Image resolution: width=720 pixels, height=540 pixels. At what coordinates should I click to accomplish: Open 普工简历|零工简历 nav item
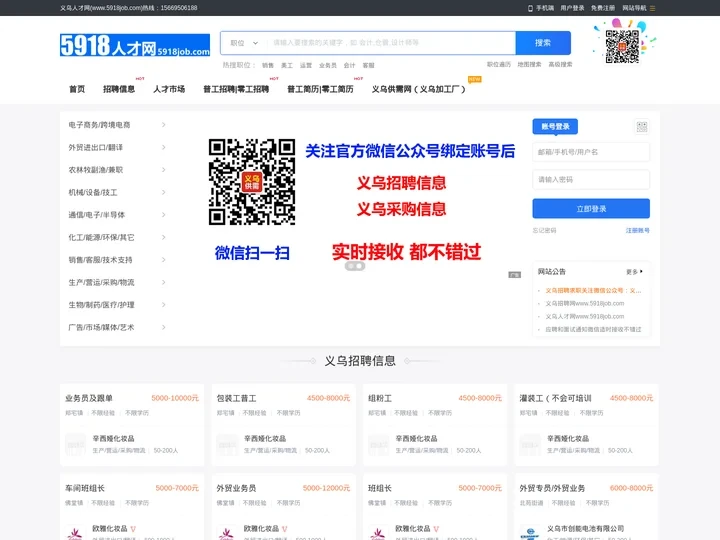pos(320,89)
